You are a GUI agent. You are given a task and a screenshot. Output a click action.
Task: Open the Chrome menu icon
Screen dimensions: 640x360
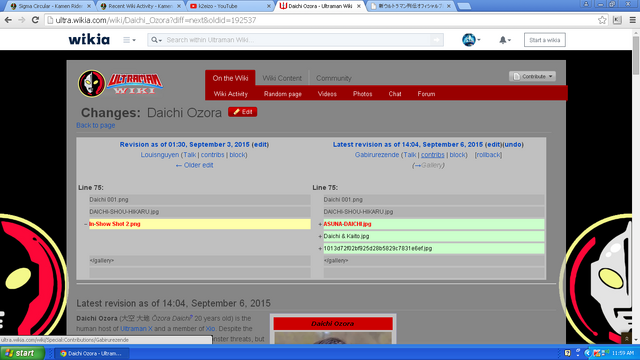[x=632, y=20]
